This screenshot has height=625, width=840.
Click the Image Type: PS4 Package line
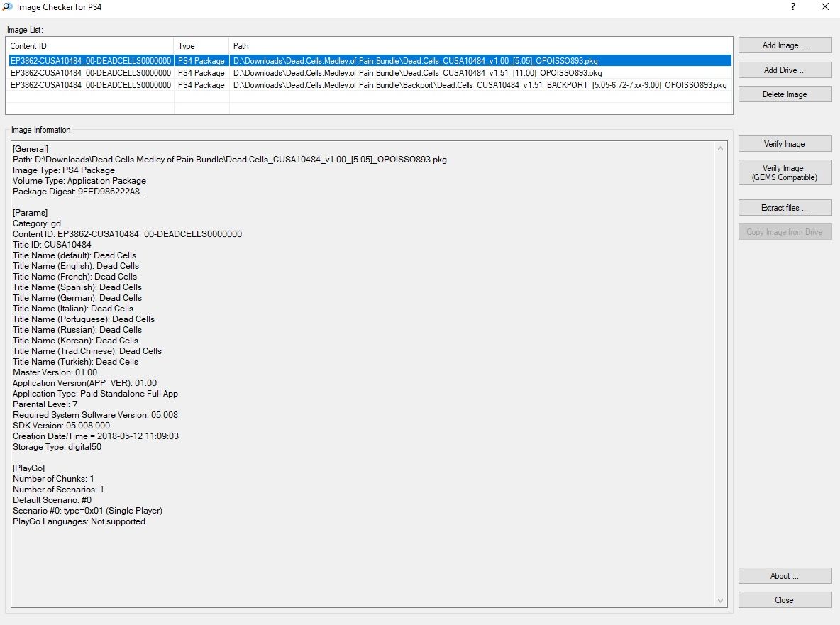64,170
